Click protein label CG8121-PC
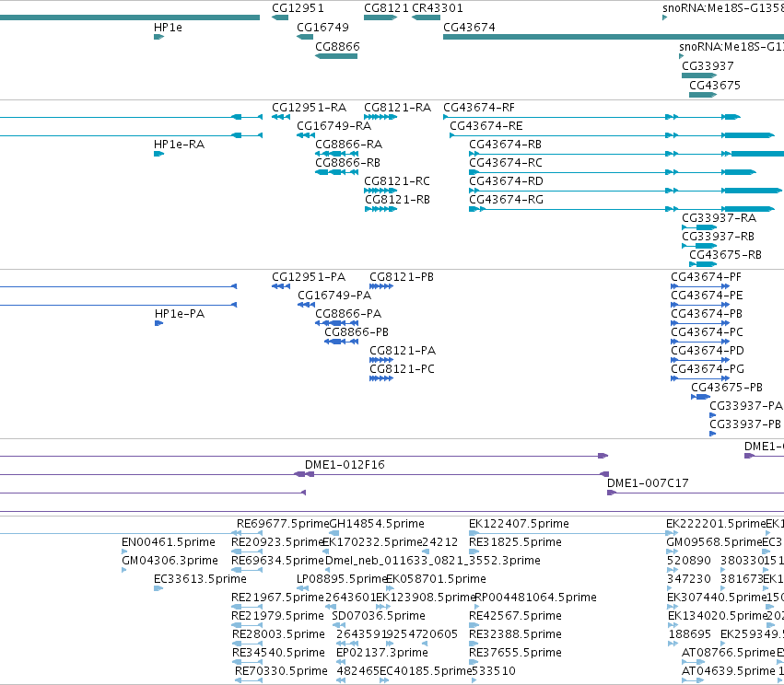The height and width of the screenshot is (685, 784). click(402, 369)
